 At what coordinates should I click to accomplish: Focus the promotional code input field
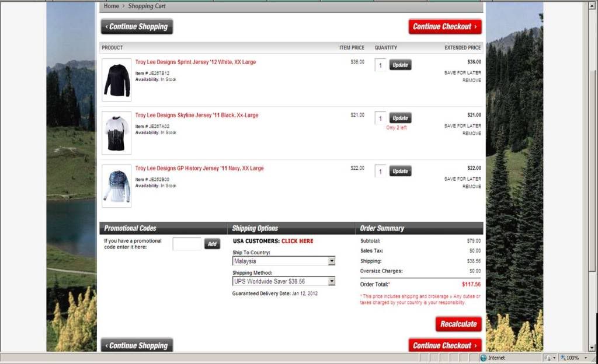click(x=187, y=244)
